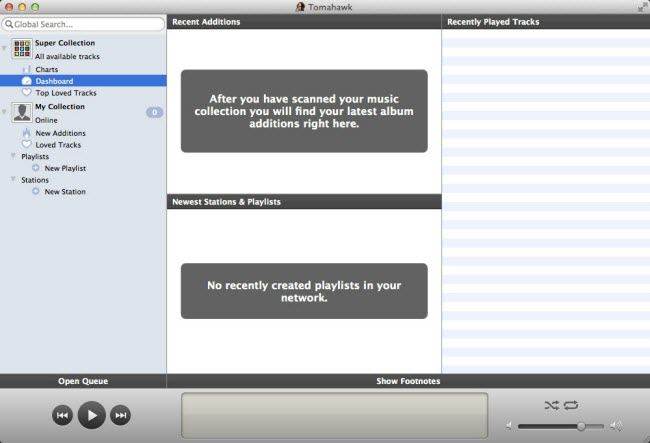Viewport: 650px width, 443px height.
Task: Click the Stations group label
Action: click(x=35, y=180)
